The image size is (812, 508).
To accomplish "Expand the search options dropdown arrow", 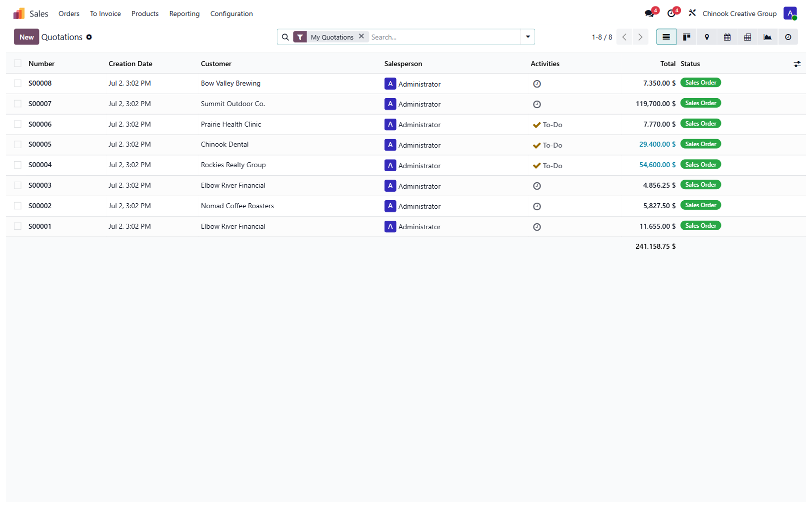I will [x=527, y=37].
